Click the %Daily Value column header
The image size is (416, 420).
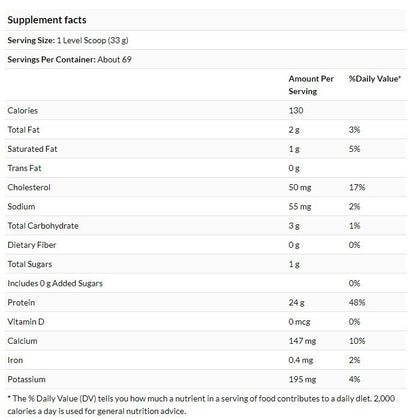(375, 79)
